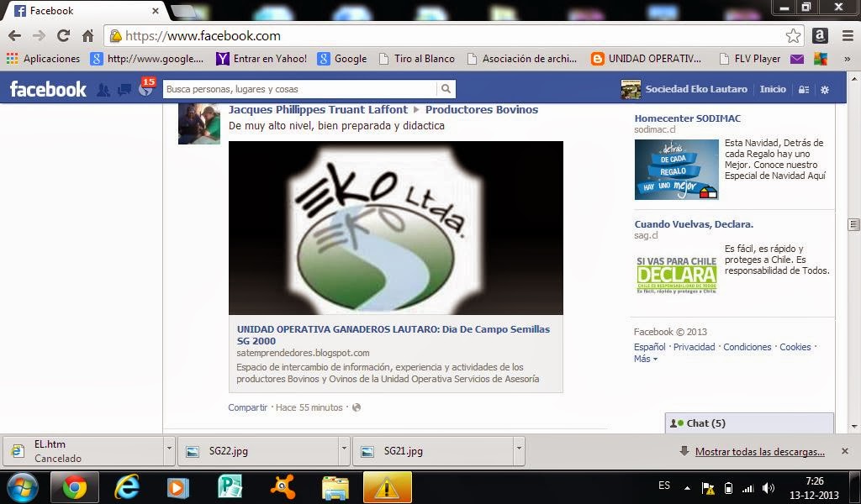Viewport: 861px width, 504px height.
Task: Open Publisher from the taskbar
Action: pyautogui.click(x=230, y=487)
